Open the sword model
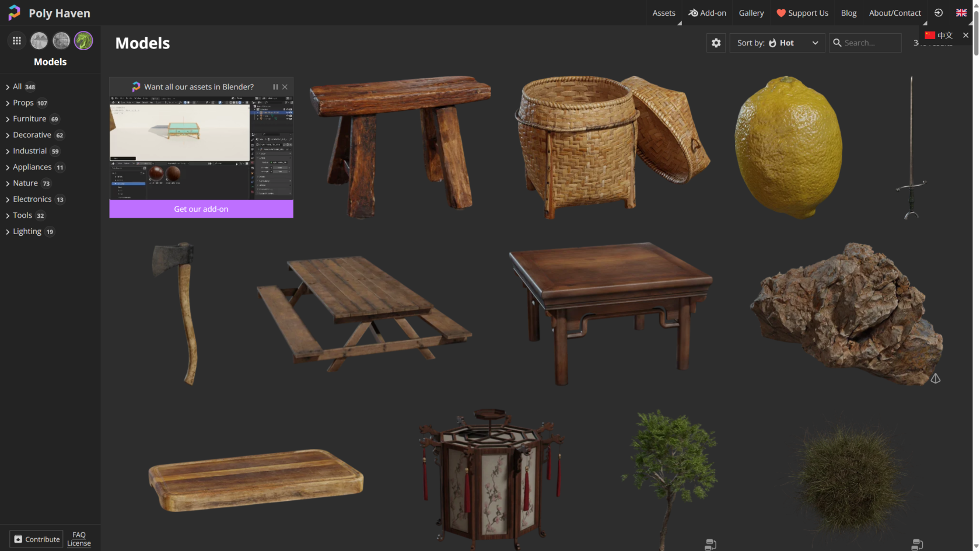This screenshot has height=551, width=980. pyautogui.click(x=911, y=147)
